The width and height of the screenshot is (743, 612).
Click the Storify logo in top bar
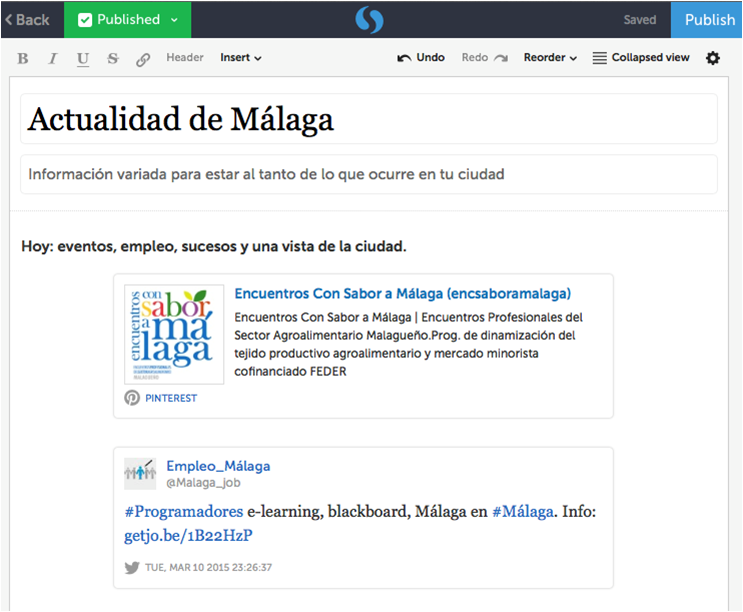click(x=369, y=19)
